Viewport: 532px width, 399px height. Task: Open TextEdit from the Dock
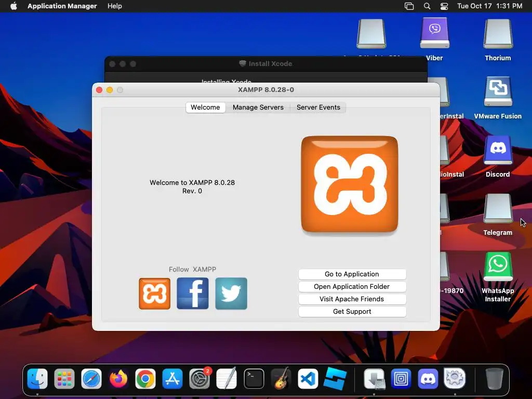coord(227,378)
